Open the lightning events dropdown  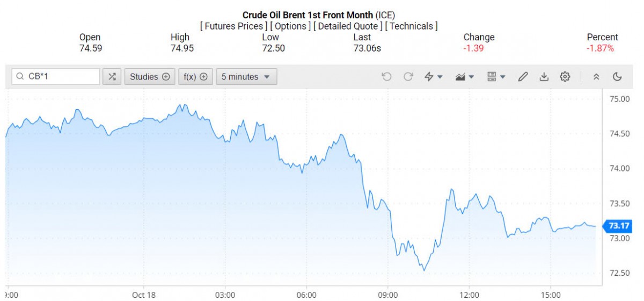click(x=433, y=77)
